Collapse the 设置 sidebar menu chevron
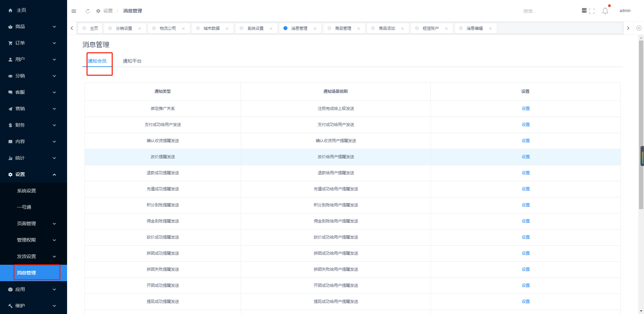644x314 pixels. 54,175
